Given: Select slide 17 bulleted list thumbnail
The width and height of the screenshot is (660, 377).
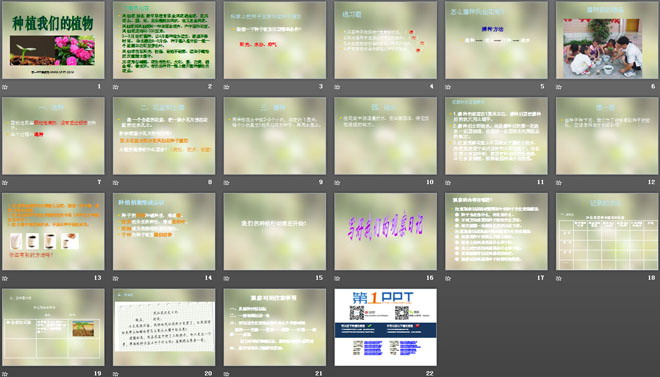Looking at the screenshot, I should click(x=496, y=231).
